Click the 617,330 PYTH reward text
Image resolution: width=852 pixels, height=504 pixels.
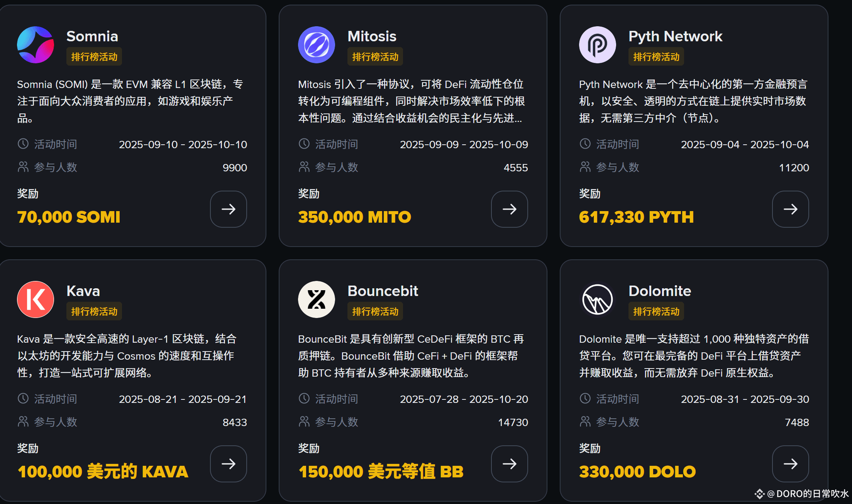[636, 217]
